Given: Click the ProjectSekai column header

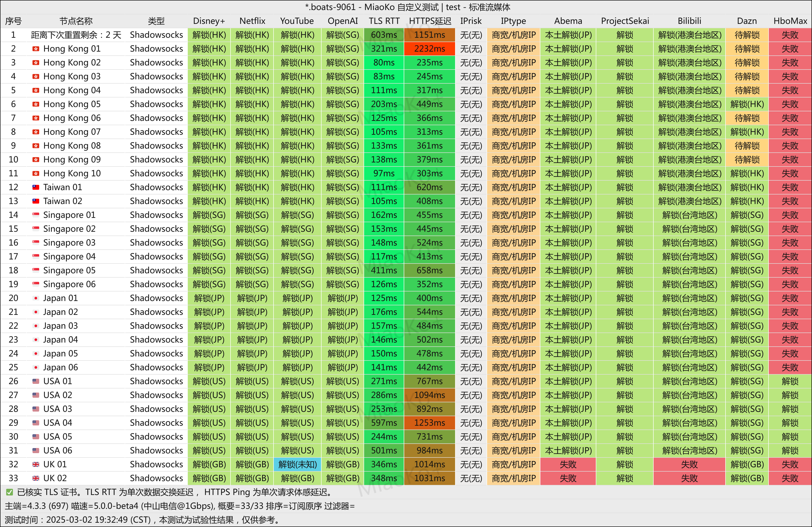Looking at the screenshot, I should [625, 21].
